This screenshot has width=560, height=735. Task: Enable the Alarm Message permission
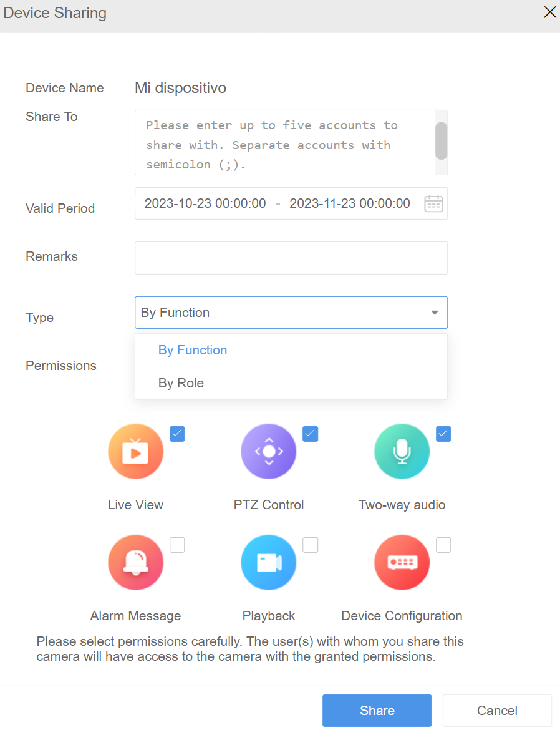tap(177, 545)
